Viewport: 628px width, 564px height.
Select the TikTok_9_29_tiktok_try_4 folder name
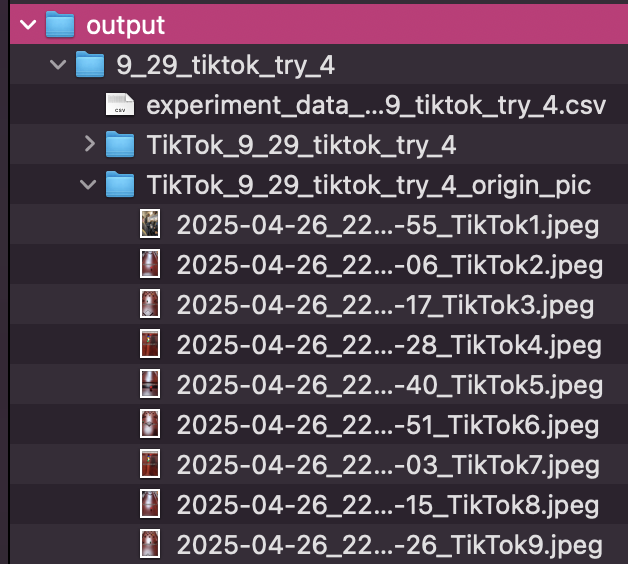(x=301, y=145)
